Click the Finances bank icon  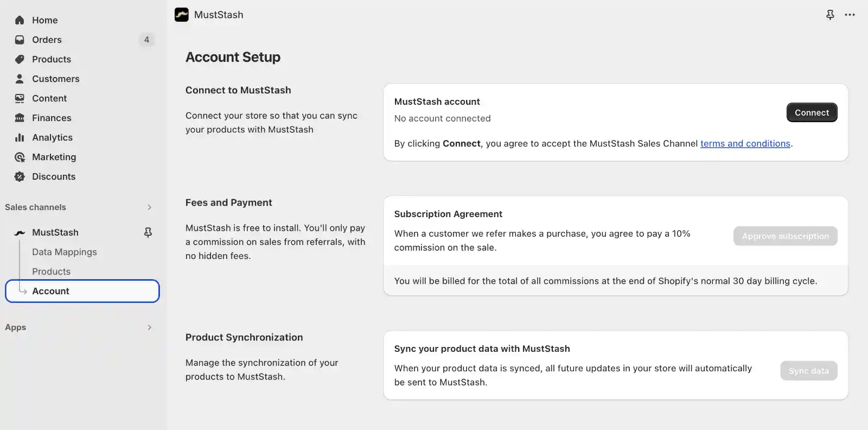(x=20, y=118)
